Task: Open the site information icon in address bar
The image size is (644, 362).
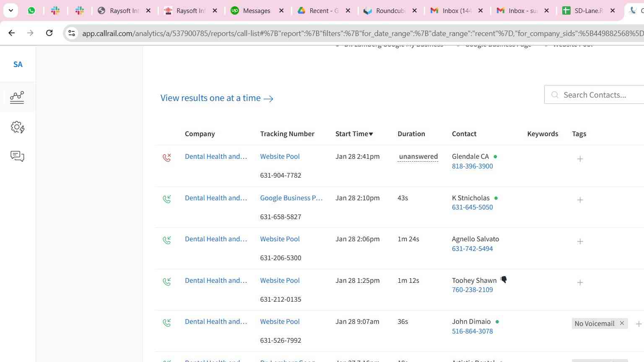Action: coord(72,33)
